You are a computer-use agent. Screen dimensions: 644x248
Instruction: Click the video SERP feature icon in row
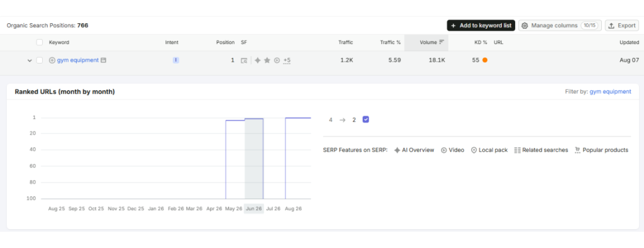click(x=277, y=60)
